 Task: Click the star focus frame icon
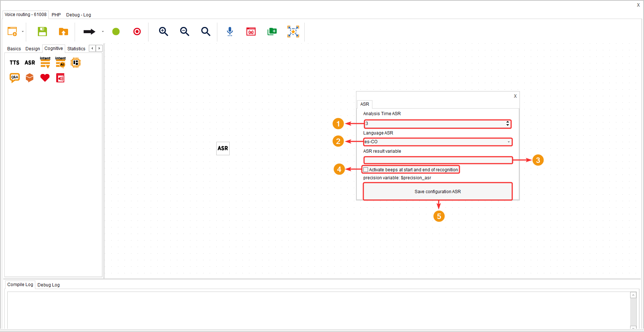(x=293, y=32)
